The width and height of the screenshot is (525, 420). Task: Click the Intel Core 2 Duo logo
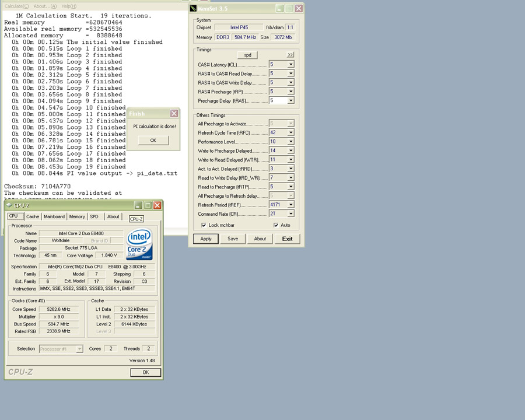pos(139,244)
